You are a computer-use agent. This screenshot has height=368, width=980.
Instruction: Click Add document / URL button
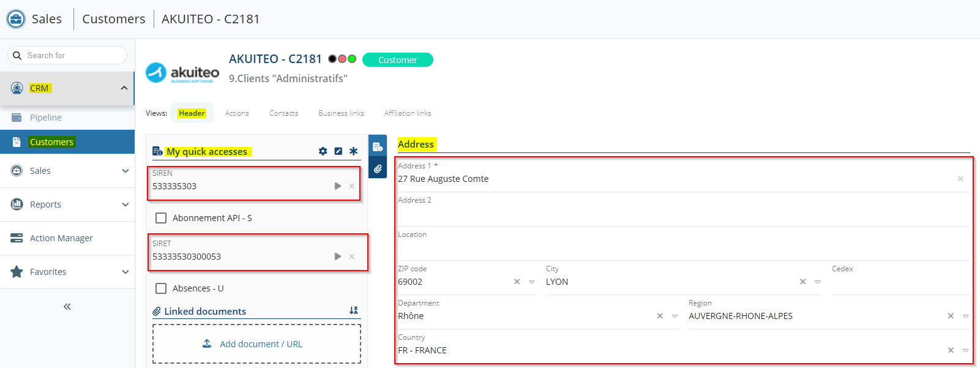[256, 344]
